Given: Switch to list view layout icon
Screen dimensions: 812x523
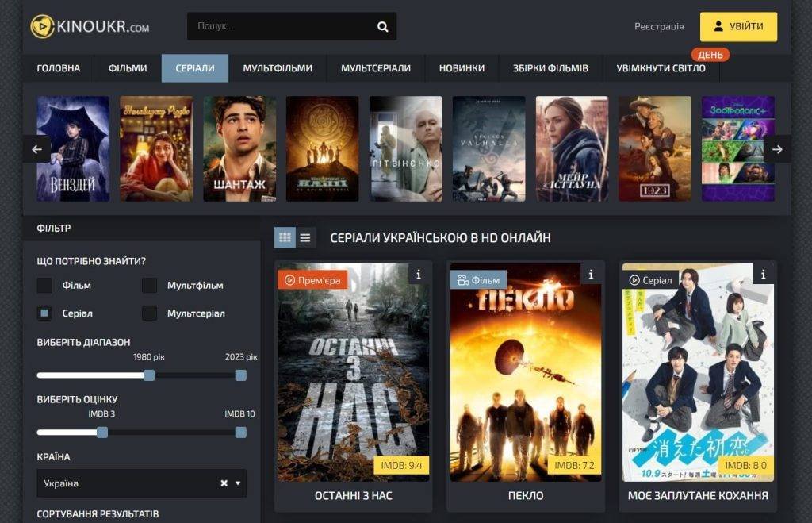Looking at the screenshot, I should [x=305, y=237].
